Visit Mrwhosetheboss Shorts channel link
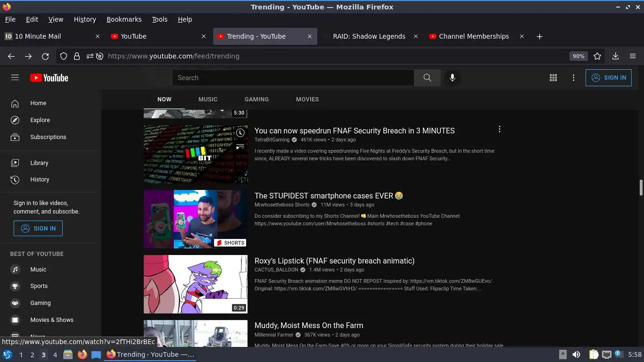644x362 pixels. coord(282,205)
